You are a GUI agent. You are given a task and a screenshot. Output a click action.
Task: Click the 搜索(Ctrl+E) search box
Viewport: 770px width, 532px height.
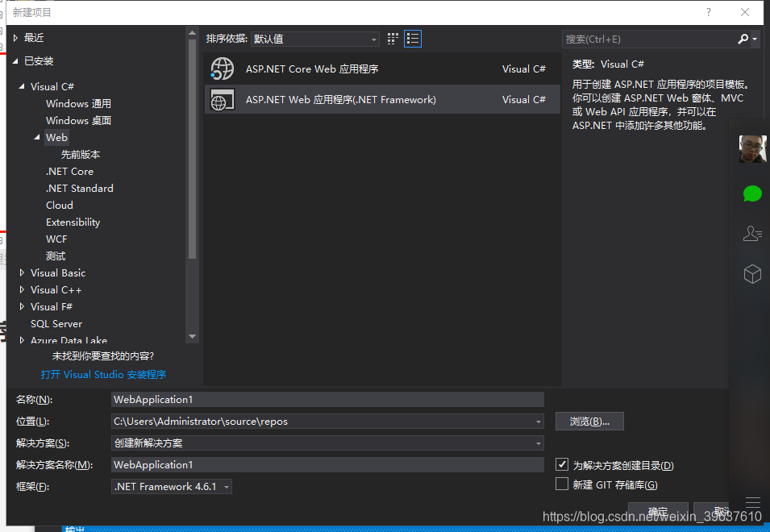(x=649, y=39)
